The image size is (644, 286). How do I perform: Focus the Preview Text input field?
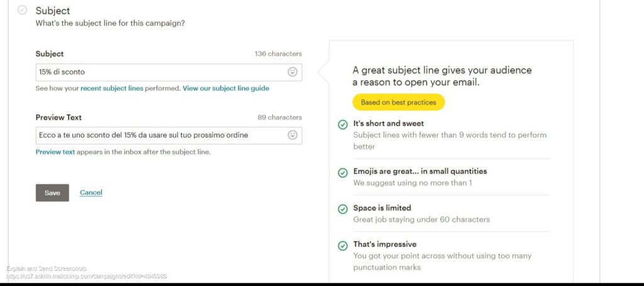[160, 135]
